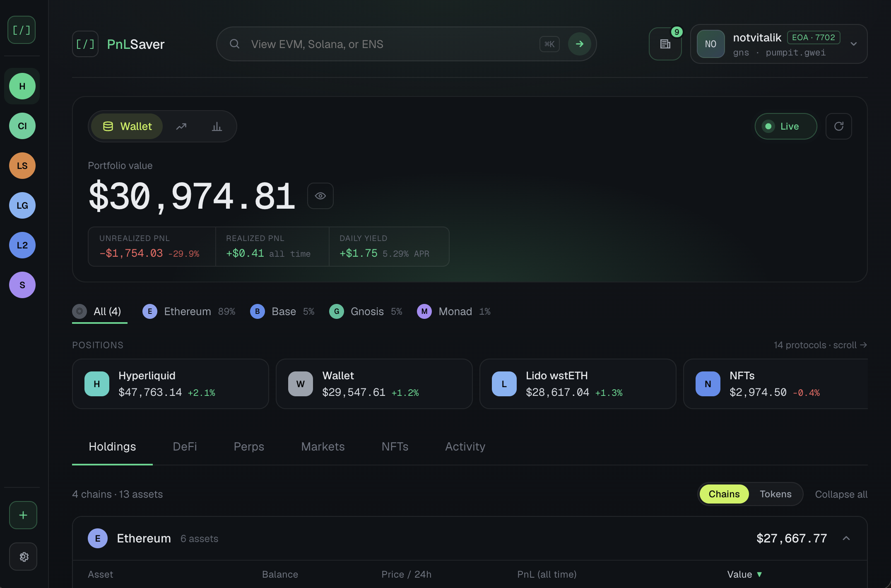Click Daily Yield +$1.75 stat
The height and width of the screenshot is (588, 891).
[389, 246]
